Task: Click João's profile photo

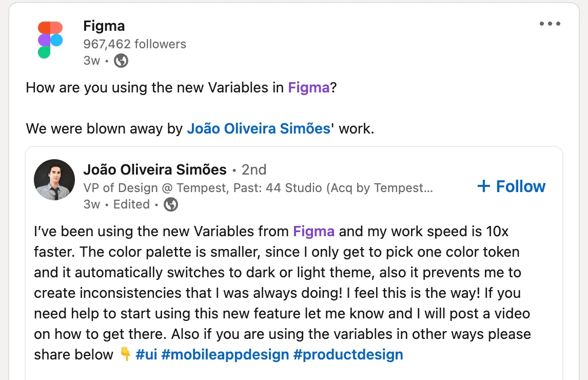Action: click(54, 180)
